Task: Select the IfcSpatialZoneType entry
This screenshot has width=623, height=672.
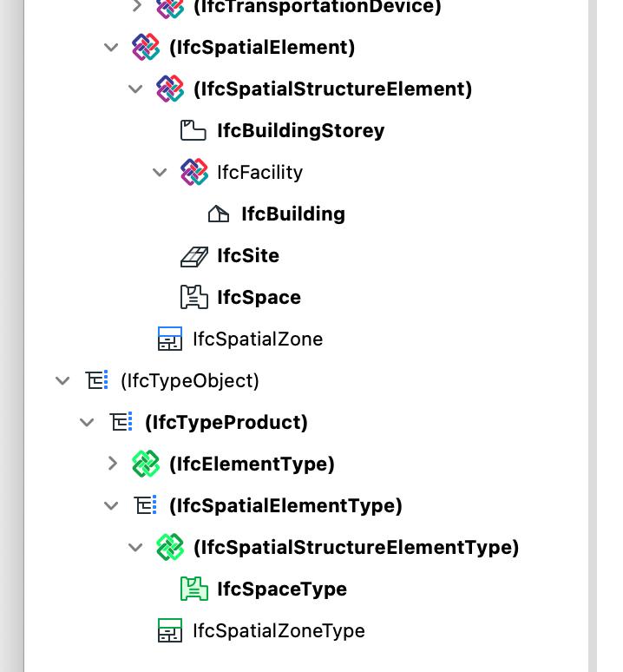Action: click(279, 630)
